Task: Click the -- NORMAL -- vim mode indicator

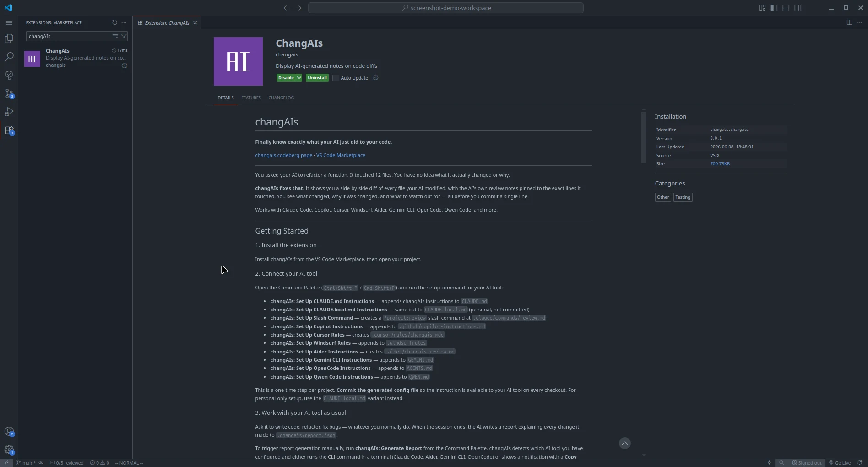Action: (129, 463)
